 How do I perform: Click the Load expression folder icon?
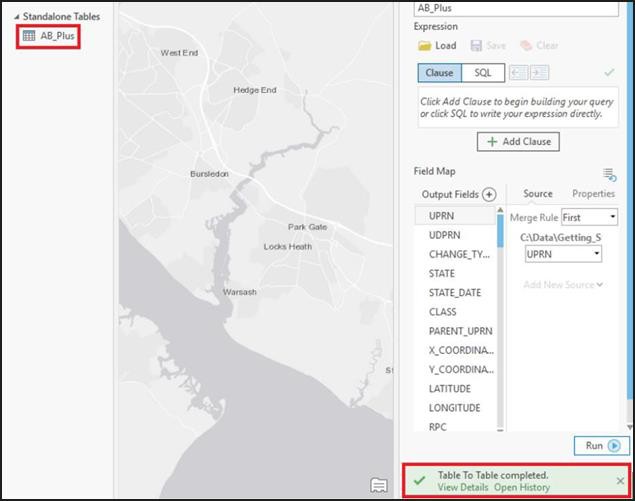pos(424,46)
